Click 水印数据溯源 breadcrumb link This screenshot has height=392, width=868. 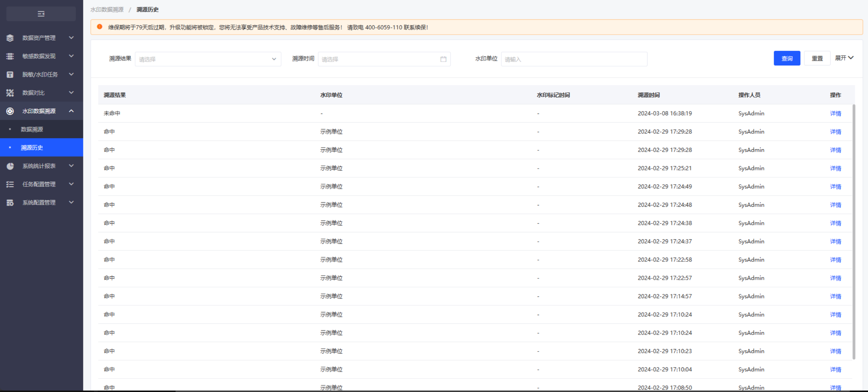107,10
